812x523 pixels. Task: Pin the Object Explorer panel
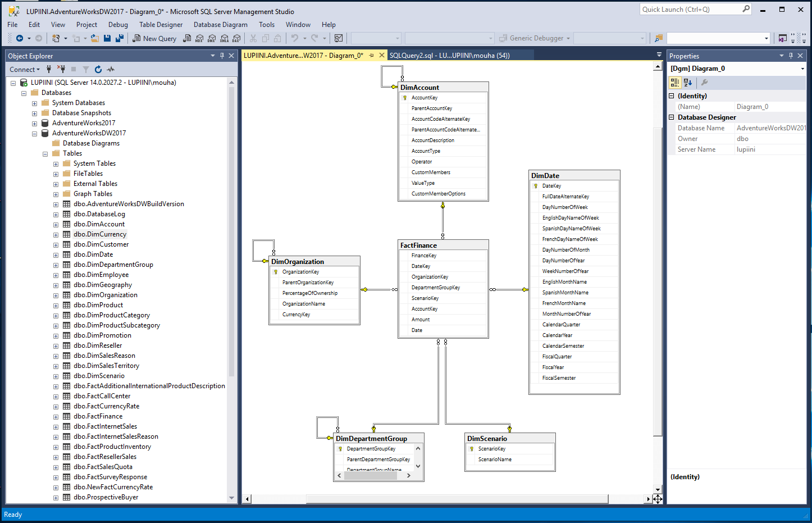(222, 56)
